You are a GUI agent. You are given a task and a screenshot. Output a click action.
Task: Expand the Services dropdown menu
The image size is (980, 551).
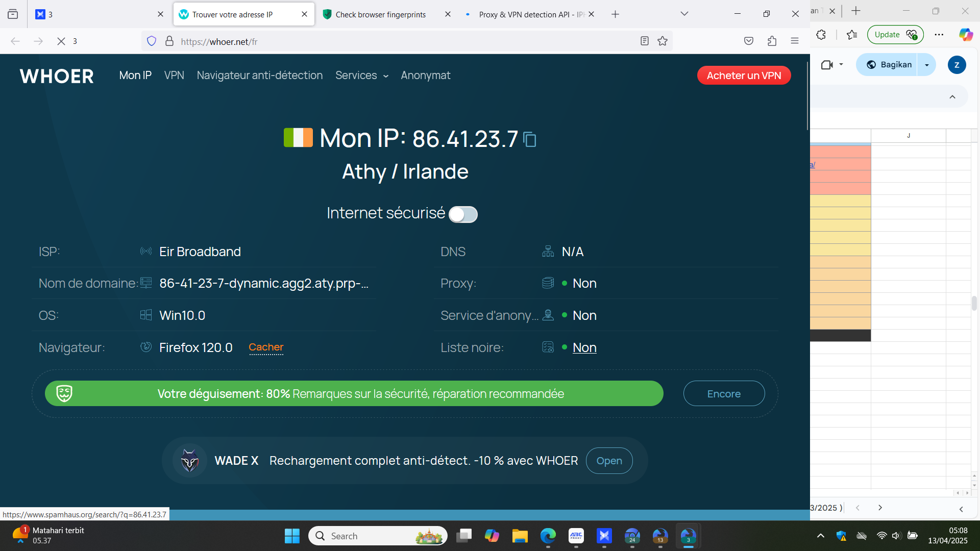click(x=362, y=76)
